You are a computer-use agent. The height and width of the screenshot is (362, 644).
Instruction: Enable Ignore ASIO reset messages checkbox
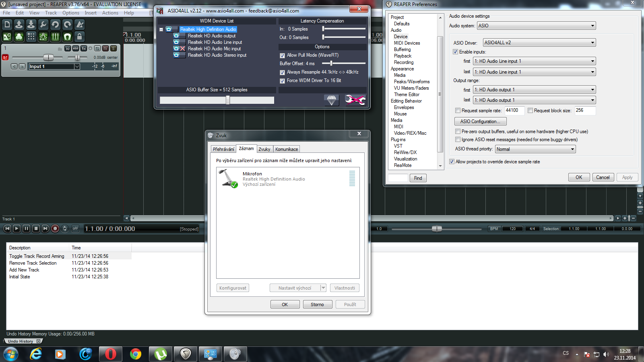(458, 140)
